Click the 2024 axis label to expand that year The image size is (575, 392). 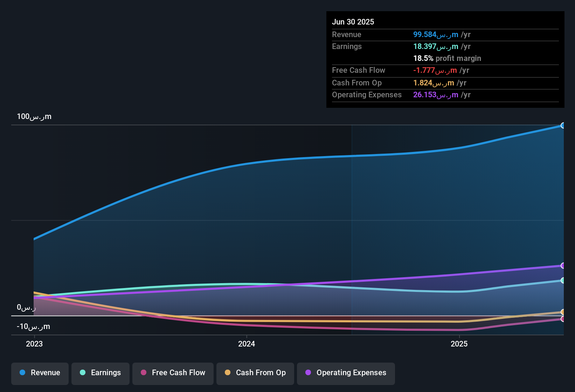(246, 344)
